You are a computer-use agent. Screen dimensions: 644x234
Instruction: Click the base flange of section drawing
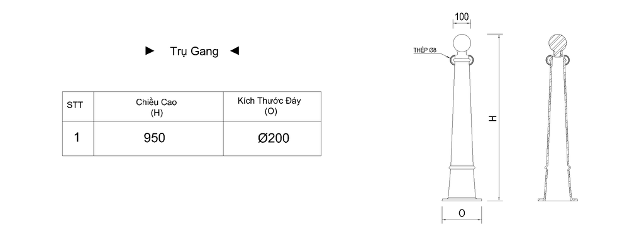pyautogui.click(x=557, y=199)
